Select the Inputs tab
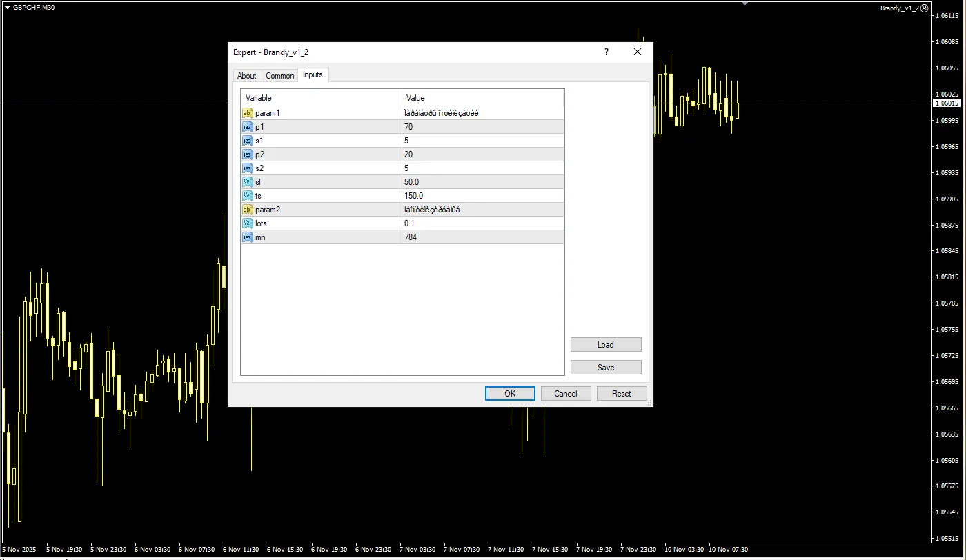The width and height of the screenshot is (966, 560). coord(313,74)
